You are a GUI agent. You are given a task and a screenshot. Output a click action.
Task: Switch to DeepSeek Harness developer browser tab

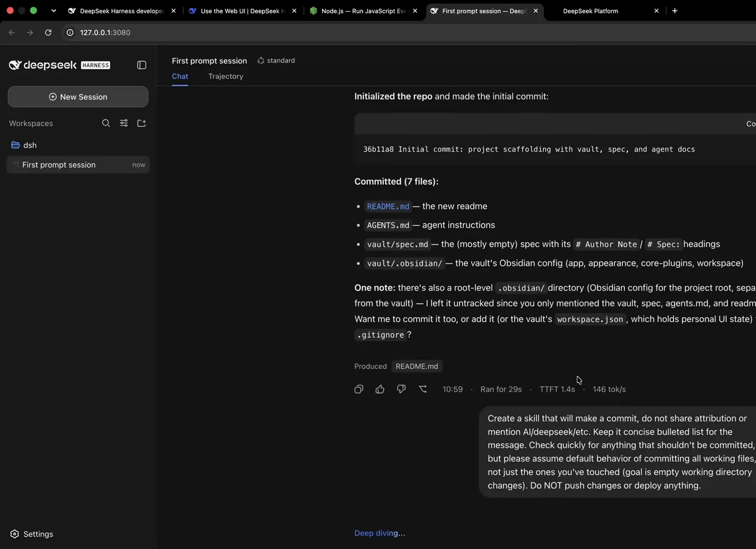(x=121, y=11)
